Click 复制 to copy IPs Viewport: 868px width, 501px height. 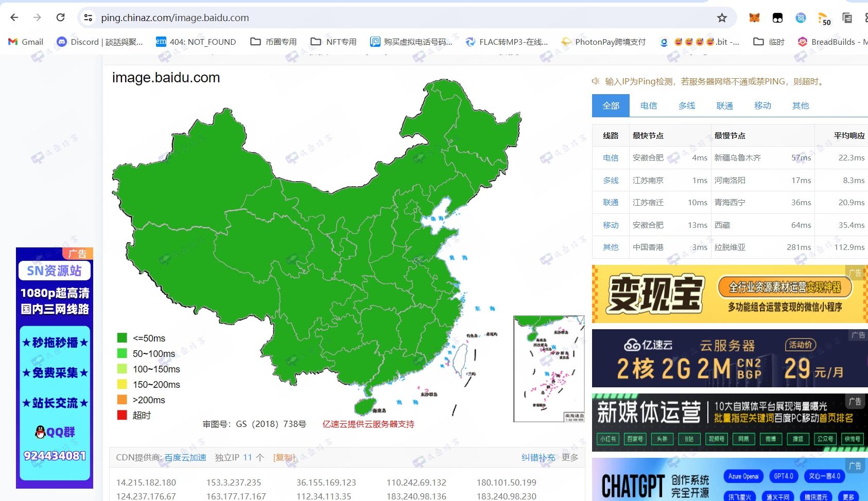pyautogui.click(x=284, y=457)
